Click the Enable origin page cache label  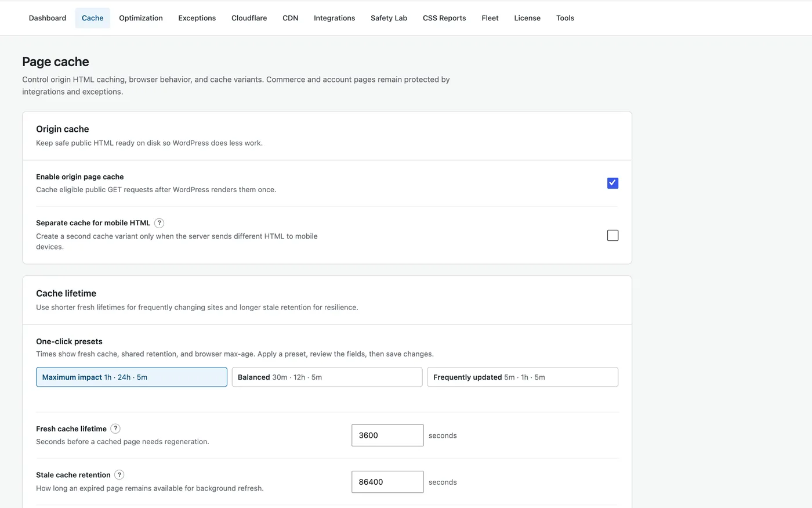click(x=80, y=176)
